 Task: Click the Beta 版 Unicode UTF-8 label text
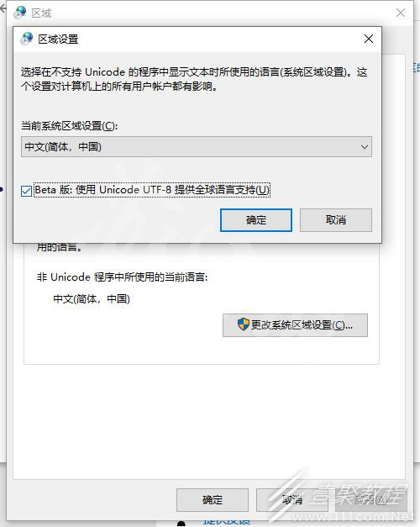pyautogui.click(x=152, y=190)
